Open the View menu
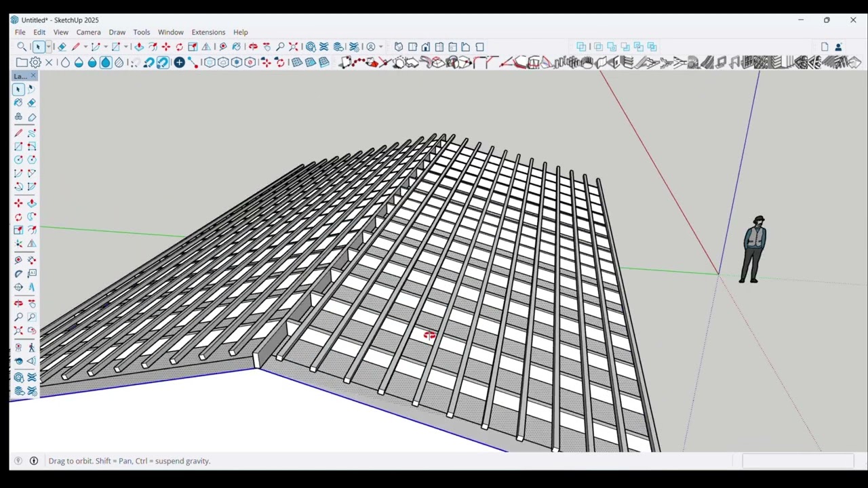This screenshot has width=868, height=488. tap(61, 32)
